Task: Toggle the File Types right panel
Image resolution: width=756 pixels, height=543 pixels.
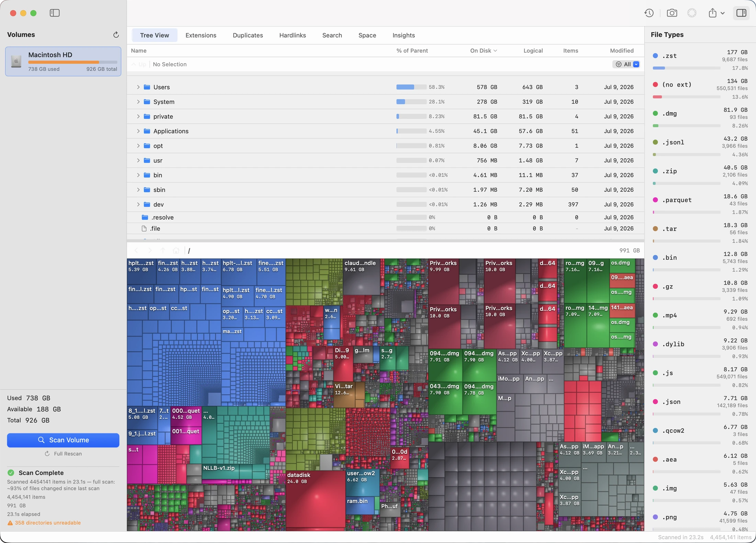Action: pyautogui.click(x=741, y=13)
